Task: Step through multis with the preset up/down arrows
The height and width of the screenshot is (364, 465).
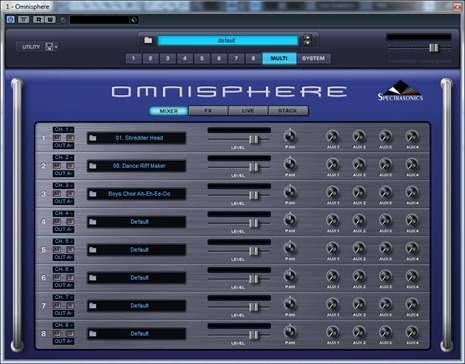Action: pos(307,40)
